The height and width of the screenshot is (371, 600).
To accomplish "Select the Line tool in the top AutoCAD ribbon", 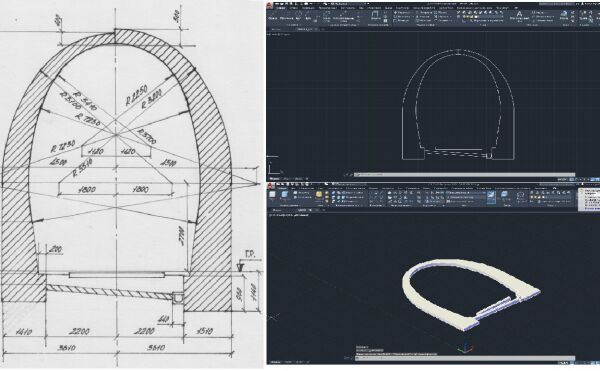I will [x=273, y=16].
